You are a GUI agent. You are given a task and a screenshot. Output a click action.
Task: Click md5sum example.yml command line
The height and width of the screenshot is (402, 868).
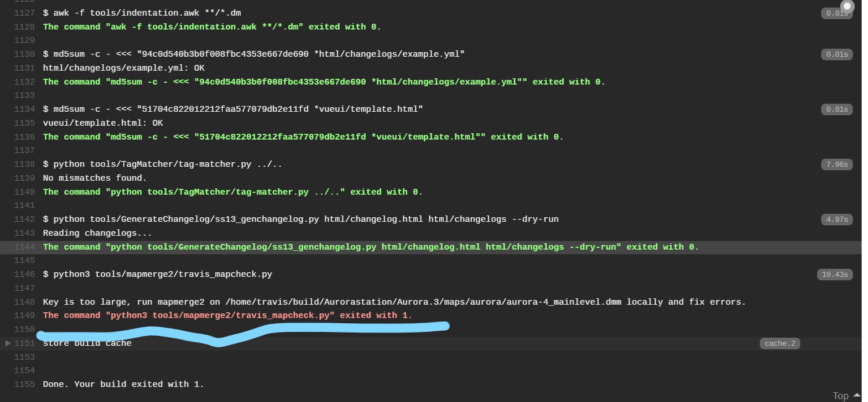point(254,54)
